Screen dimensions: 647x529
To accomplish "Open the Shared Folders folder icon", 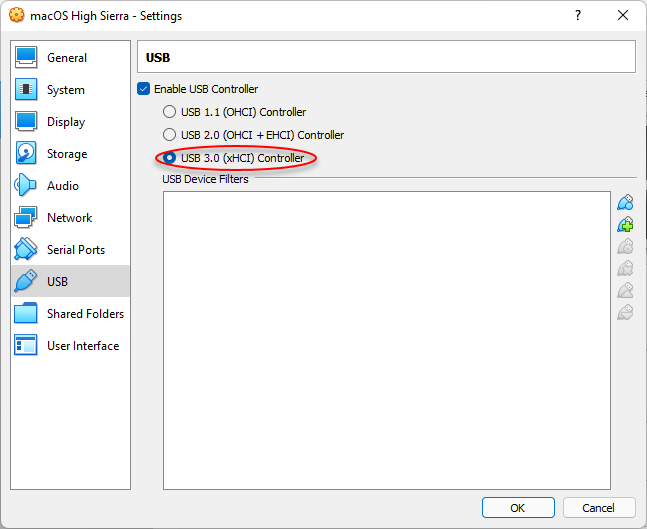I will coord(26,313).
